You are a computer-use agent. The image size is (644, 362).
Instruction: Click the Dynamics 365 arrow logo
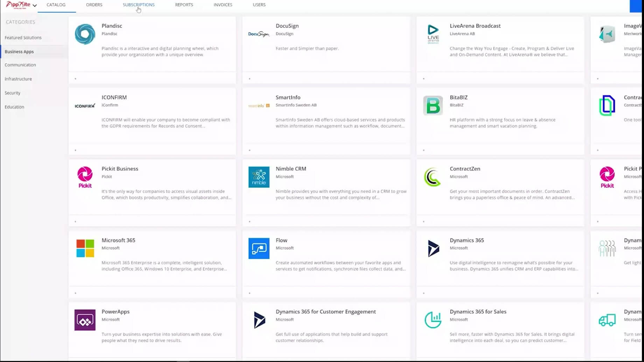point(433,248)
